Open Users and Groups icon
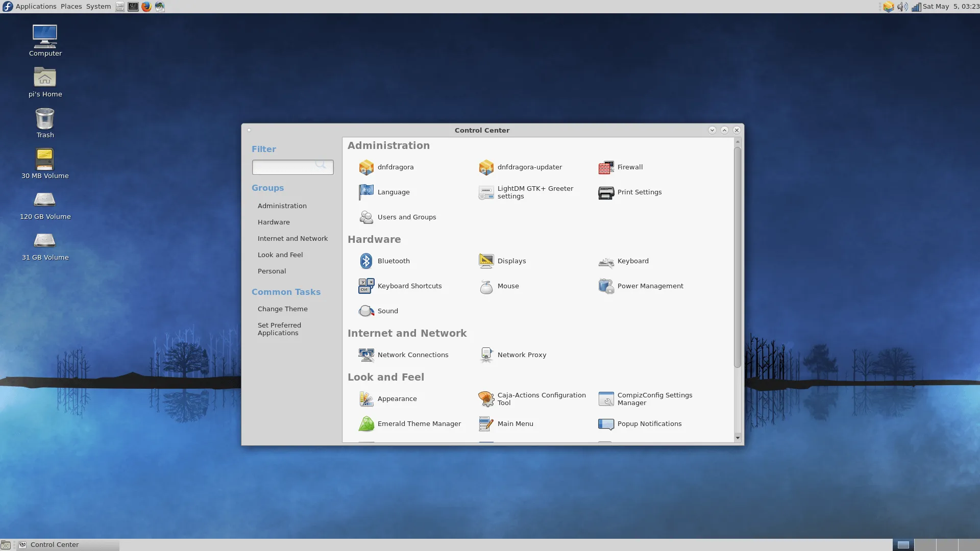980x551 pixels. pyautogui.click(x=366, y=217)
